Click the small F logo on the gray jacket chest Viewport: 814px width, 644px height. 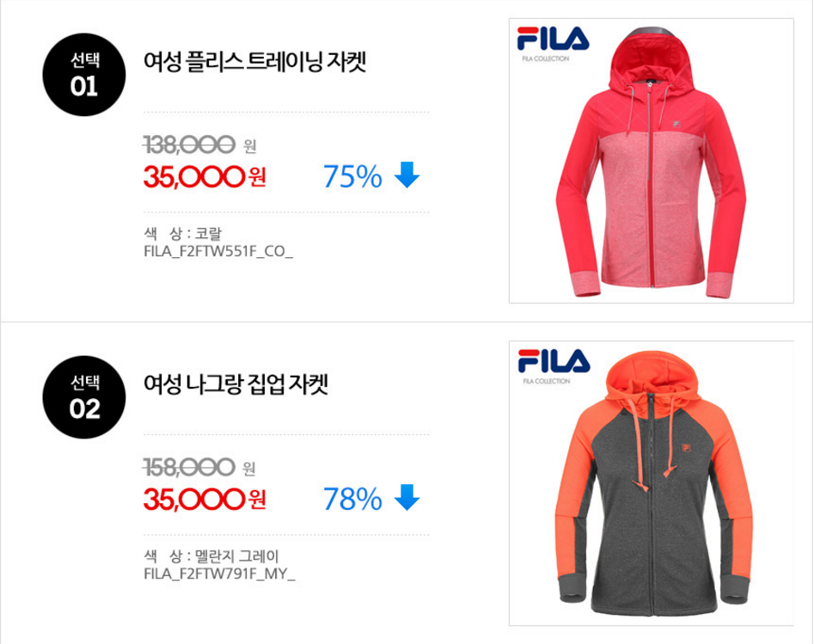pyautogui.click(x=686, y=449)
